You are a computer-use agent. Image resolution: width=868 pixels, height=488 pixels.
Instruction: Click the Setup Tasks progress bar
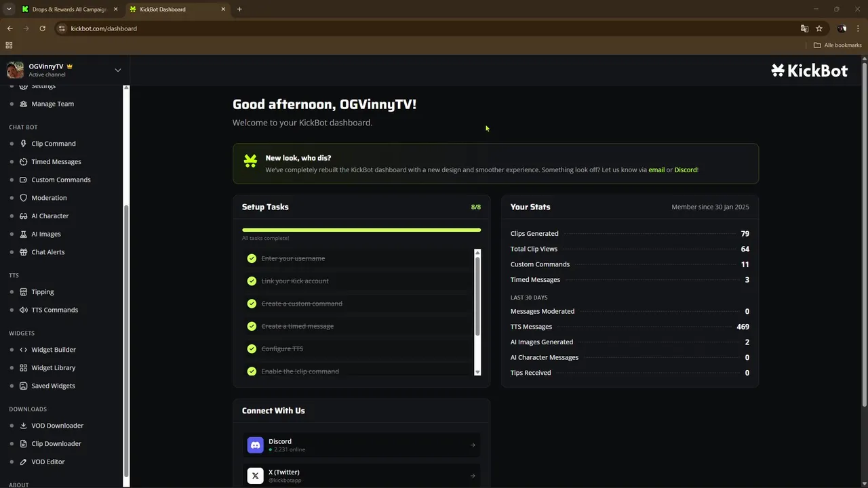point(361,230)
